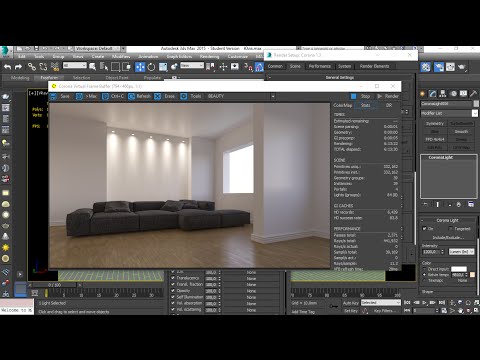The width and height of the screenshot is (480, 360).
Task: Click Ctrl+C copy button in frame buffer
Action: click(x=113, y=96)
